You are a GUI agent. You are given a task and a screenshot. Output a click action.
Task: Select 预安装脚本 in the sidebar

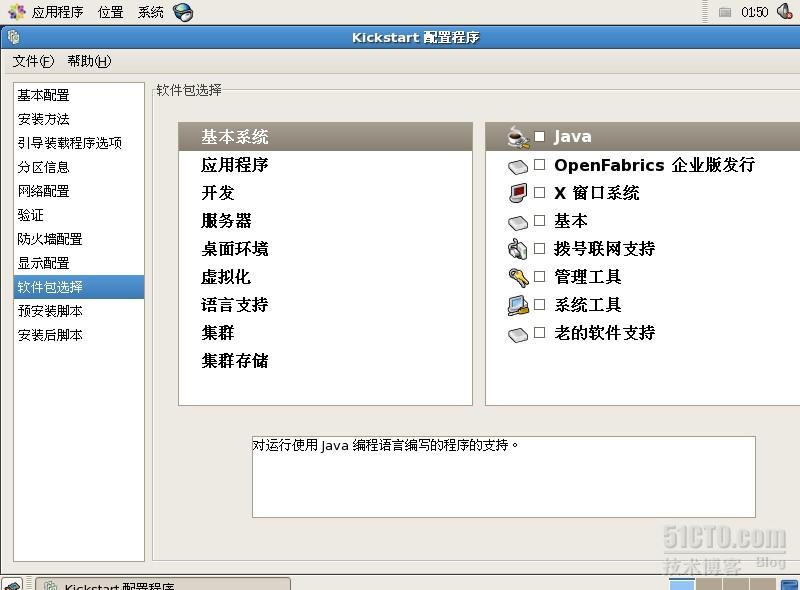pyautogui.click(x=79, y=311)
